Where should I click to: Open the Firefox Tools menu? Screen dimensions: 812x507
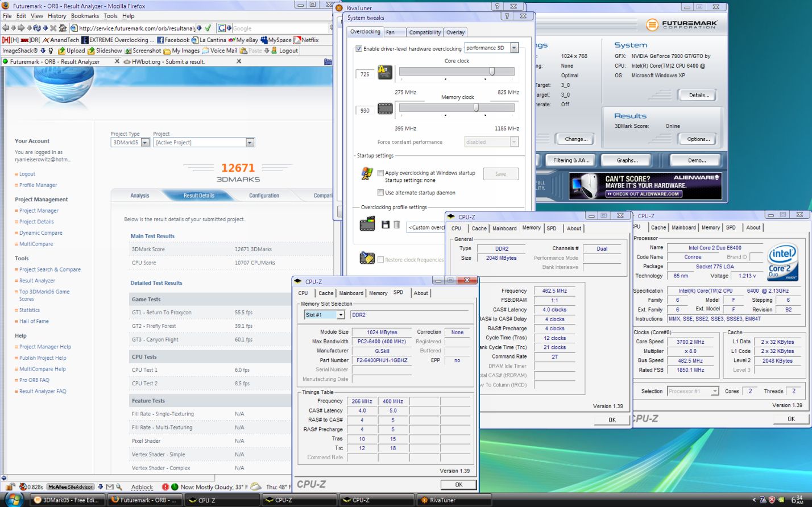click(x=110, y=16)
